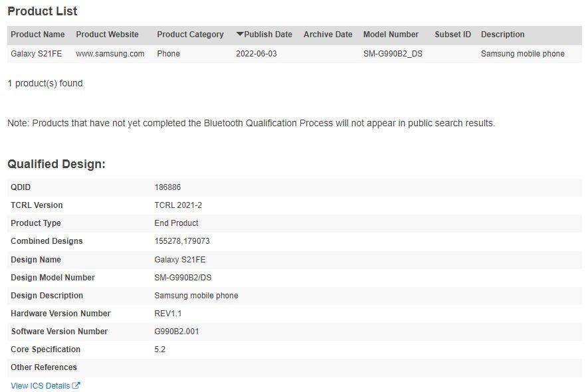Click the Software Version Number label
The height and width of the screenshot is (392, 588).
click(59, 332)
